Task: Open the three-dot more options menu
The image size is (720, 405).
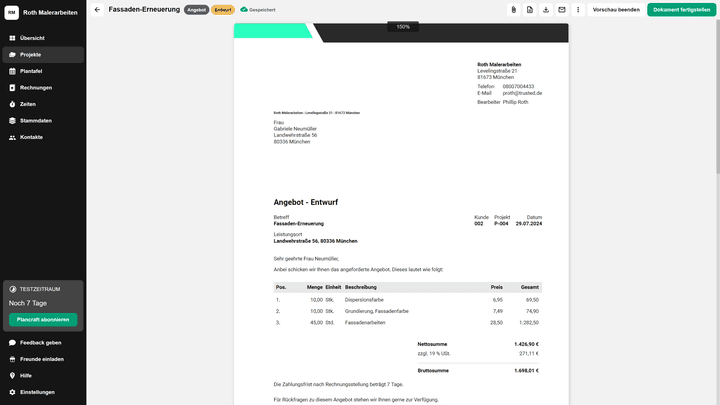Action: pos(578,9)
